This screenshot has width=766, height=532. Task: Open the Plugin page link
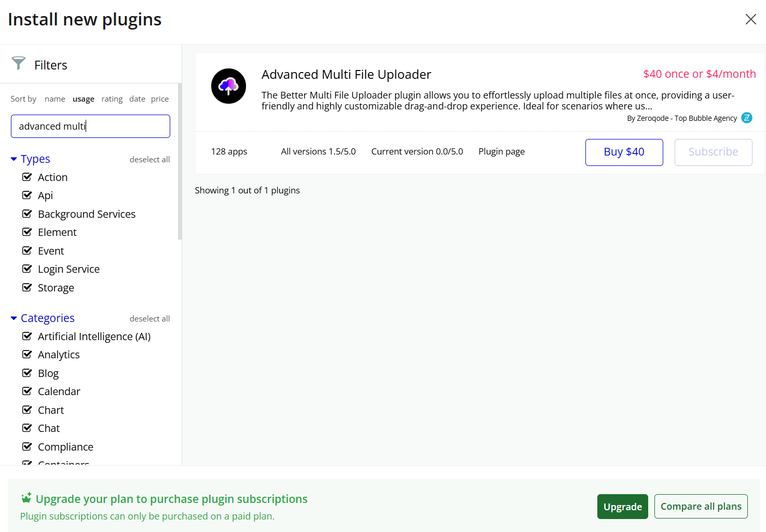[501, 151]
